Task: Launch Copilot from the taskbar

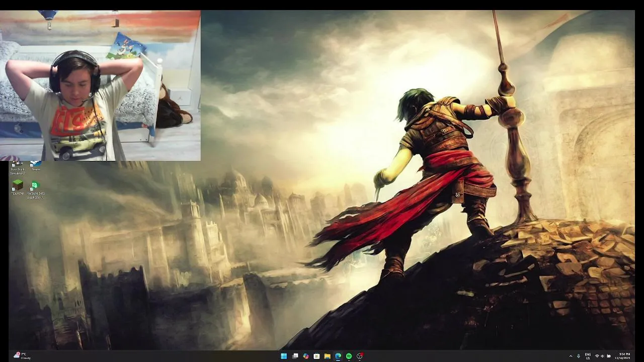Action: click(305, 356)
